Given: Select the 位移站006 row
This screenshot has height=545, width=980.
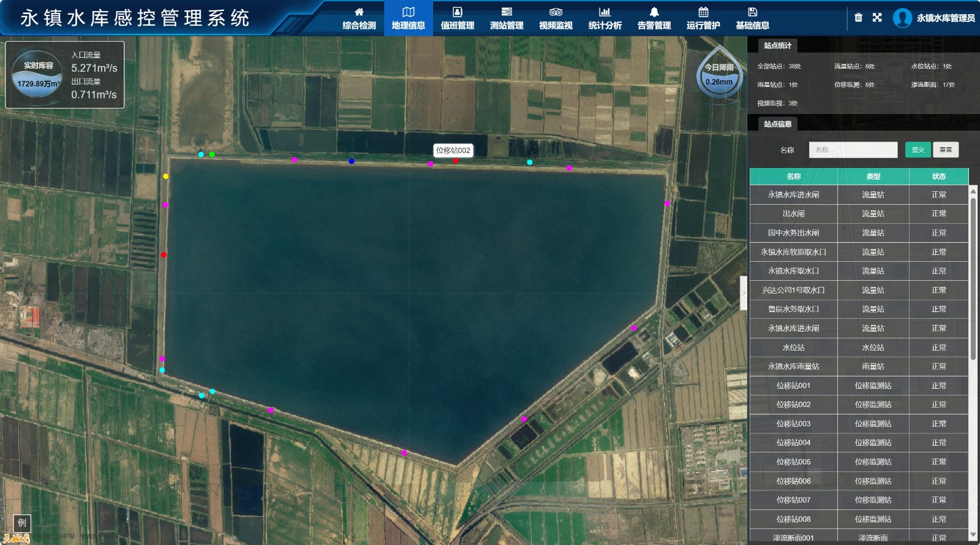Looking at the screenshot, I should click(x=859, y=481).
